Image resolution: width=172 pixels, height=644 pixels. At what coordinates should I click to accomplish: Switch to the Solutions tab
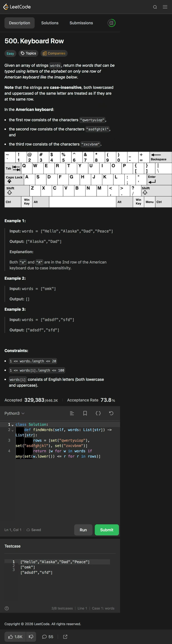(50, 23)
